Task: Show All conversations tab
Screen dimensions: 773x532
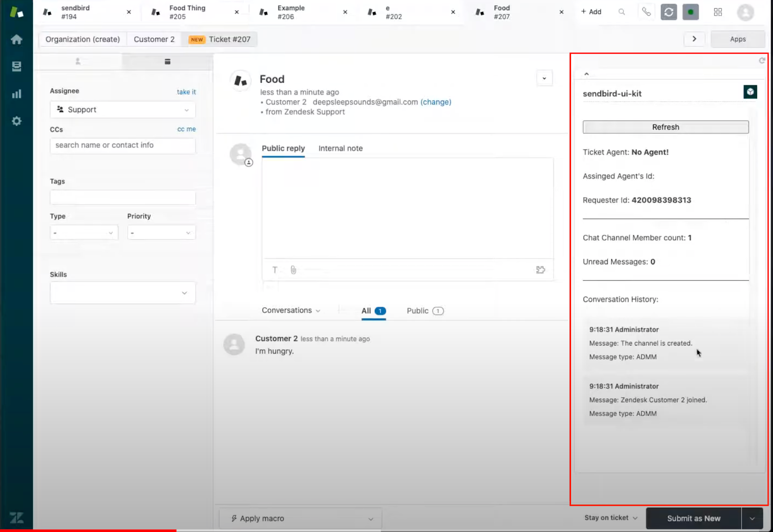Action: (373, 311)
